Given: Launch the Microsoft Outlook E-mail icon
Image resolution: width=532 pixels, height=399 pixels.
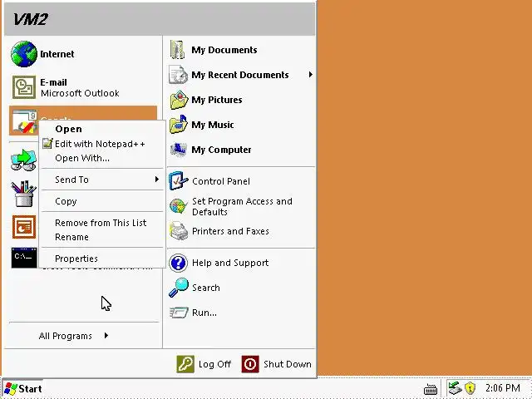Looking at the screenshot, I should pos(24,87).
